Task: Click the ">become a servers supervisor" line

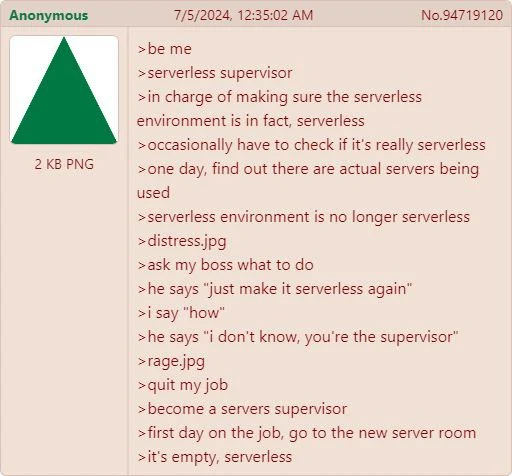Action: tap(242, 409)
